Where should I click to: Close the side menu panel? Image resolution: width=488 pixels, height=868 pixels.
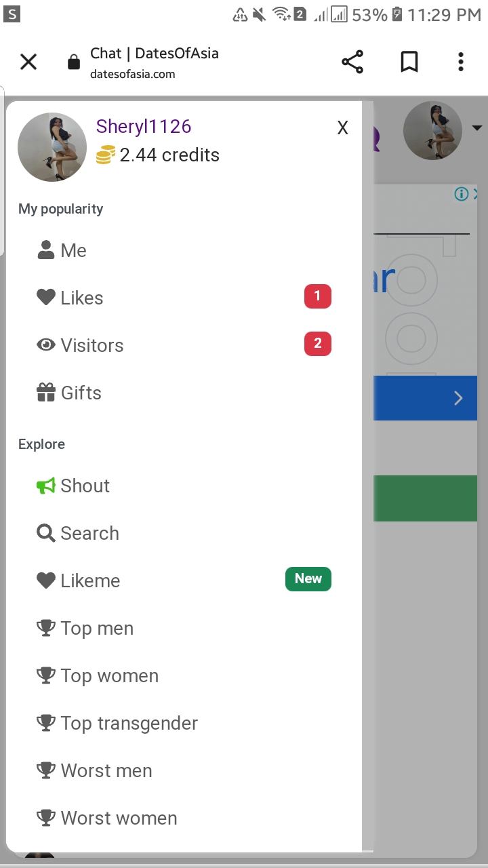(343, 128)
